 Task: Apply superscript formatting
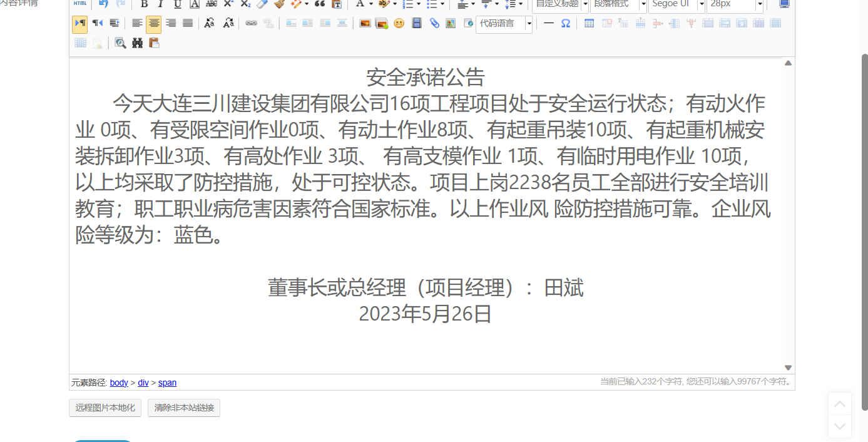click(228, 4)
